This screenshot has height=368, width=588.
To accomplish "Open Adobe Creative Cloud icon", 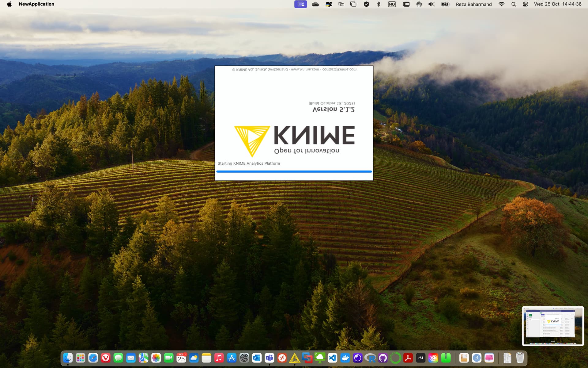I will pyautogui.click(x=433, y=358).
